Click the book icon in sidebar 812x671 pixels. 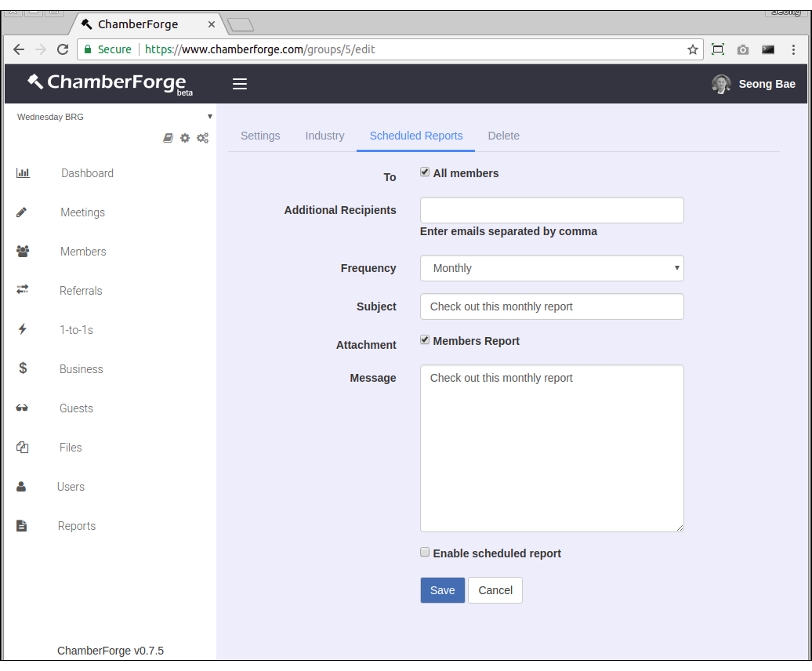168,138
